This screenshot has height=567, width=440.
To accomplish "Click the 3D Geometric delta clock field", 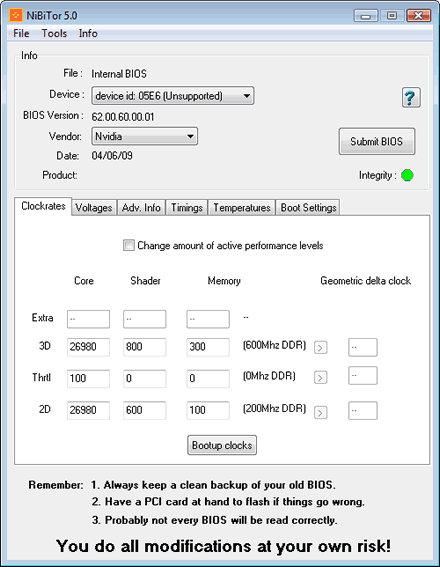I will point(363,347).
